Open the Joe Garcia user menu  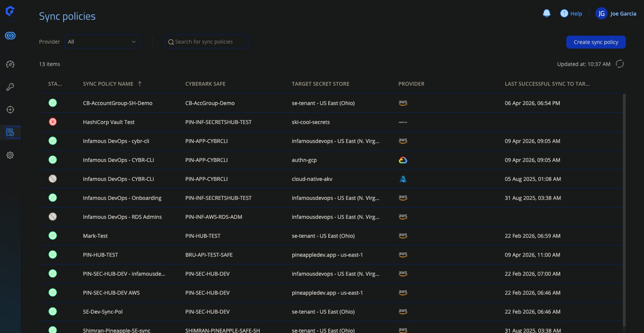(x=616, y=14)
